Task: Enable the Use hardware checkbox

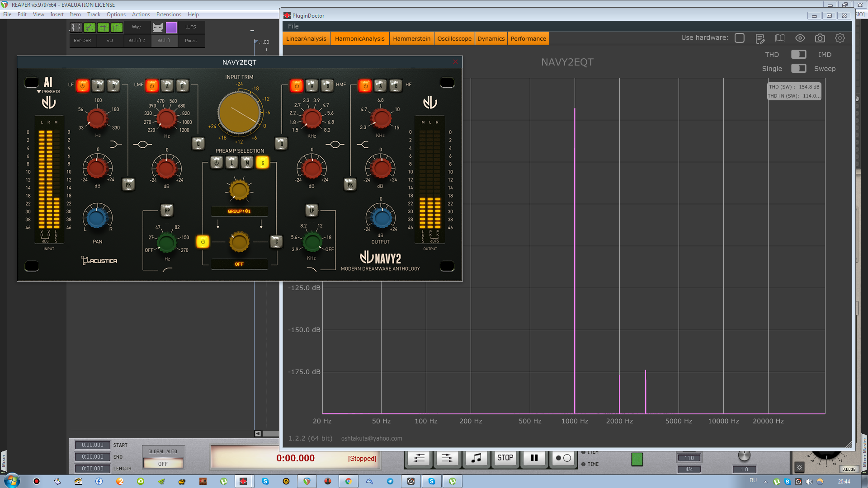Action: click(740, 38)
